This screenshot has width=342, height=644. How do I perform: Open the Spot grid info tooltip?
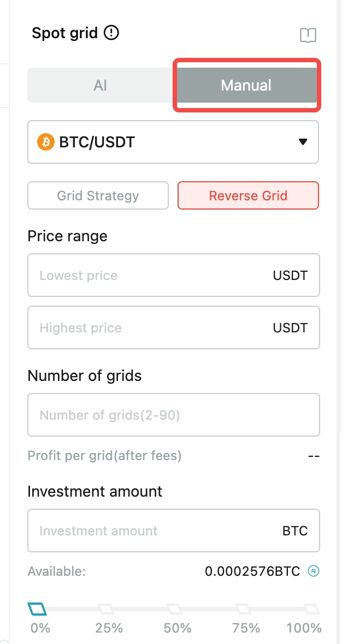(111, 33)
